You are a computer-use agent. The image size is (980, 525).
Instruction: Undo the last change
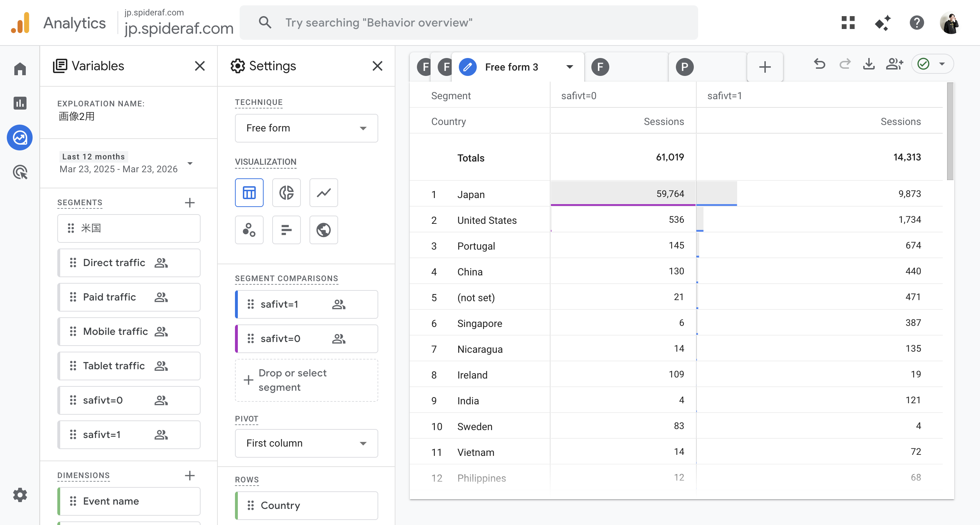pos(820,64)
